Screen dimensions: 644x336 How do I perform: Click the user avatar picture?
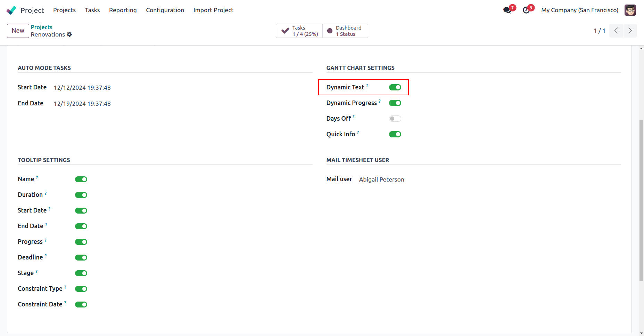coord(630,10)
